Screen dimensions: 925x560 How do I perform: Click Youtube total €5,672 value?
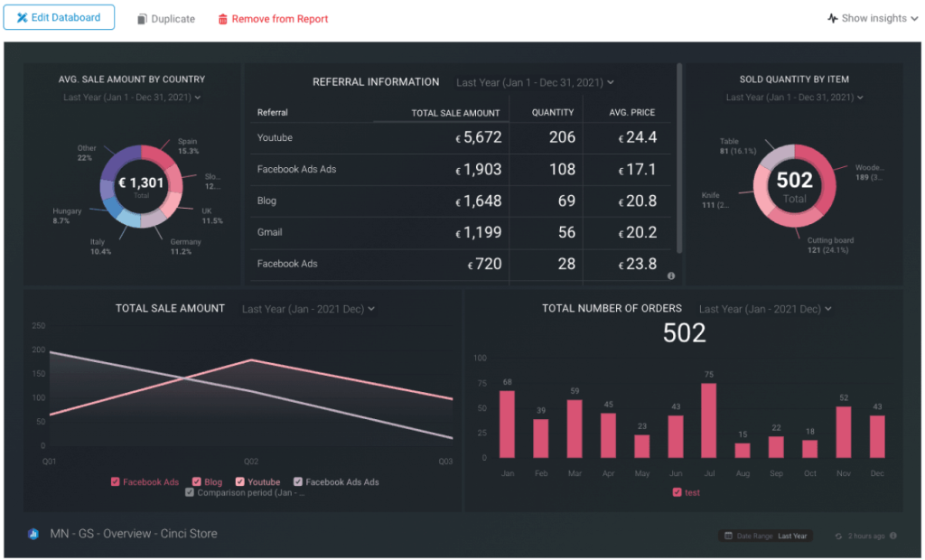click(478, 137)
